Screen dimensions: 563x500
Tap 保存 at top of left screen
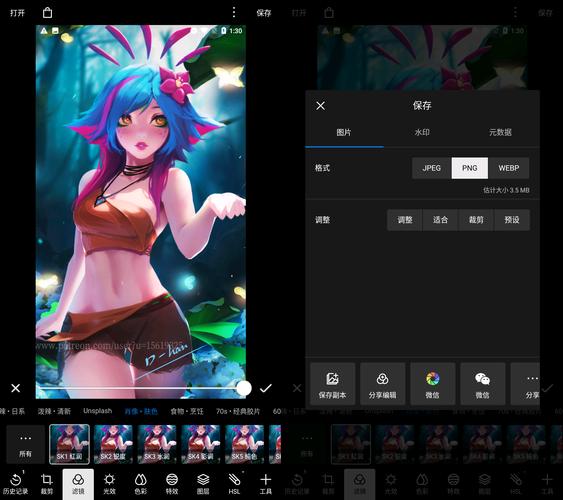click(264, 13)
